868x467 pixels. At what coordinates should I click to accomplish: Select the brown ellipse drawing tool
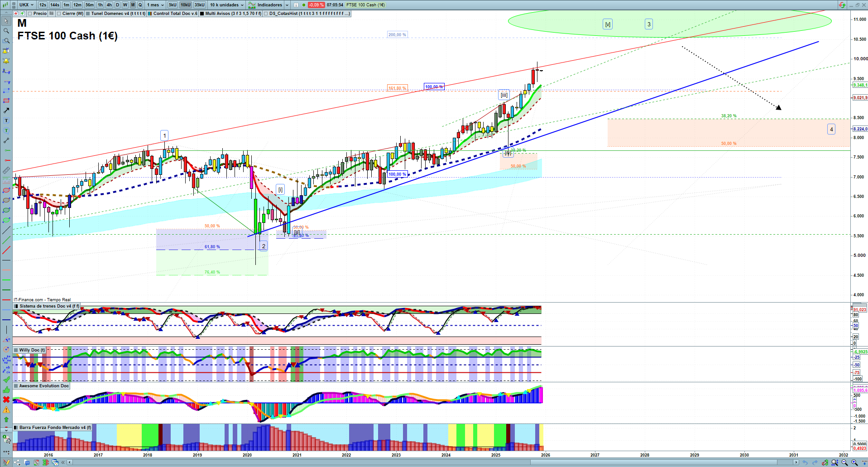6,200
